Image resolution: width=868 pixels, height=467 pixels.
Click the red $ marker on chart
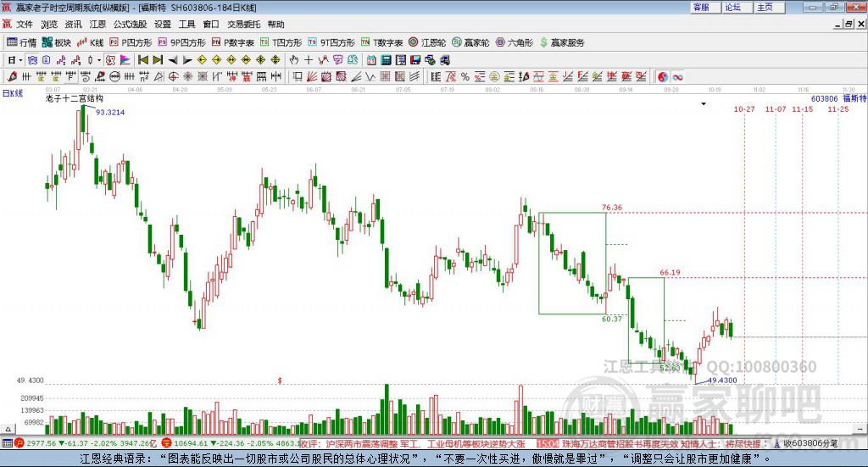pos(280,381)
